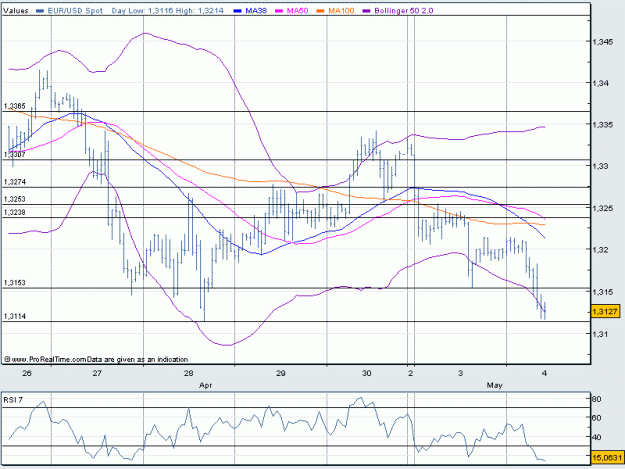Click the date label 30 on time axis

pos(366,373)
